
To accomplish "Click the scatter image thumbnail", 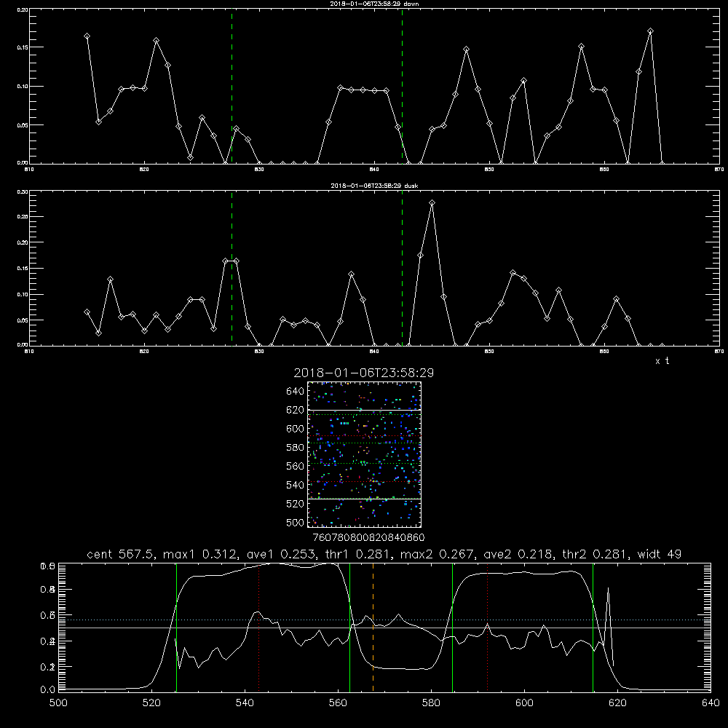I will point(364,454).
